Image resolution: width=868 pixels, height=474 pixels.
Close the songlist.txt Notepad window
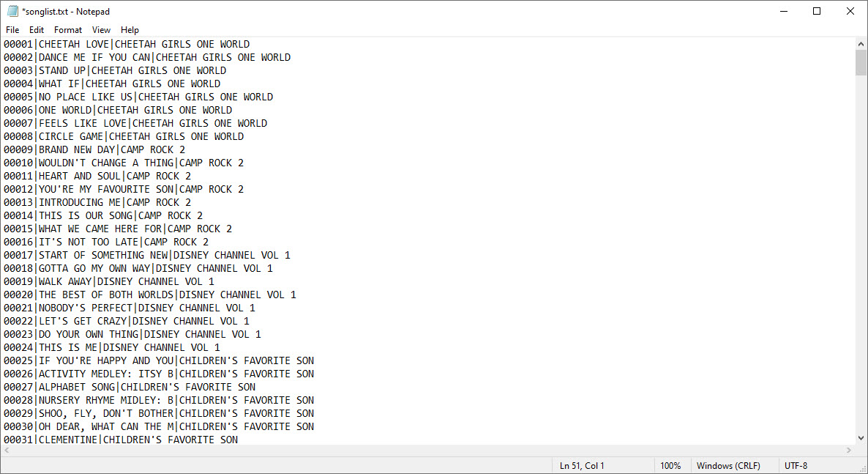coord(850,11)
